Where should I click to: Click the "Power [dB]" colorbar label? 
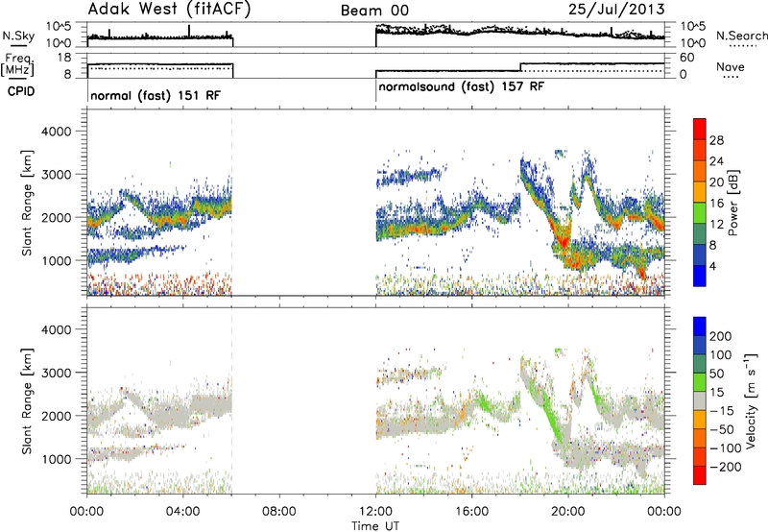pyautogui.click(x=732, y=203)
